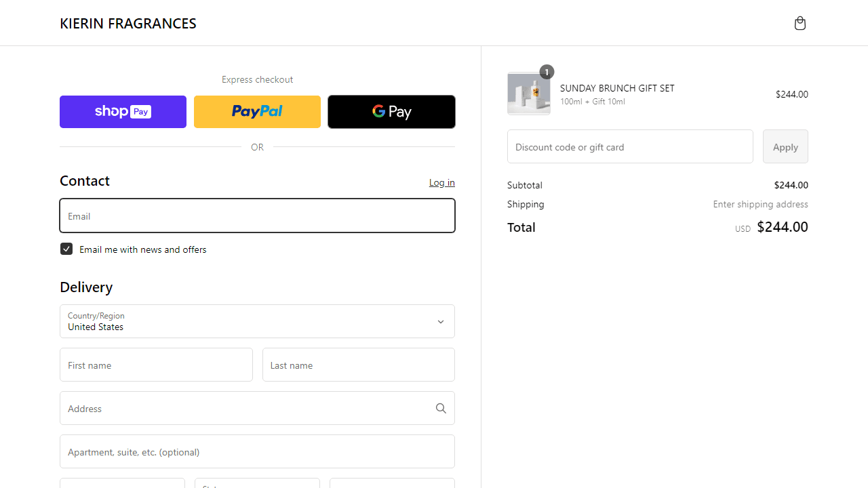Click the '100ml + Gift 10ml' variant text
The height and width of the screenshot is (488, 868).
tap(593, 102)
